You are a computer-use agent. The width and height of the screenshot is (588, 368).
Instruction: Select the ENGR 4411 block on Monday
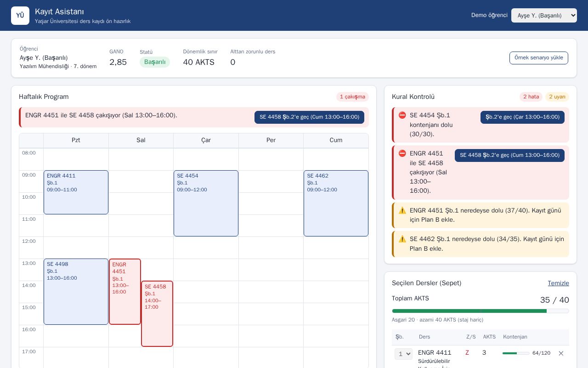coord(76,192)
